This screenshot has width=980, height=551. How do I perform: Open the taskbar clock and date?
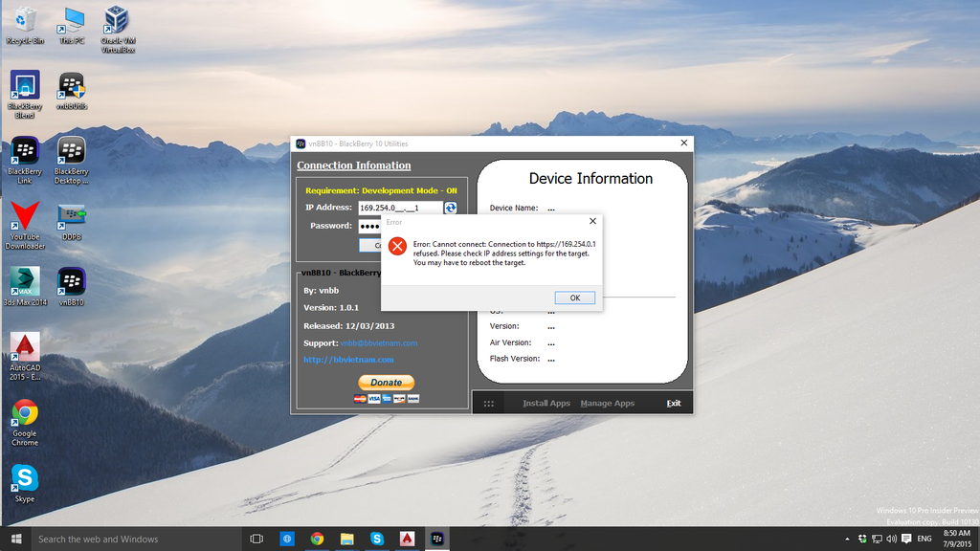pos(956,539)
